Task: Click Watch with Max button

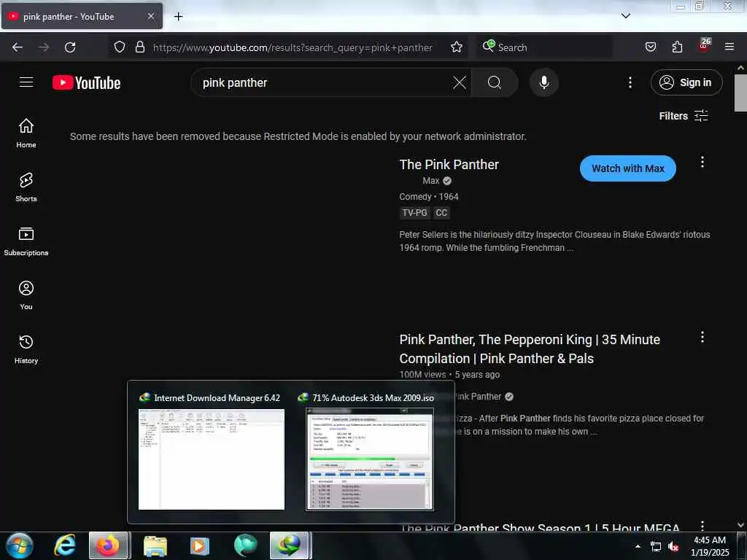Action: 627,168
